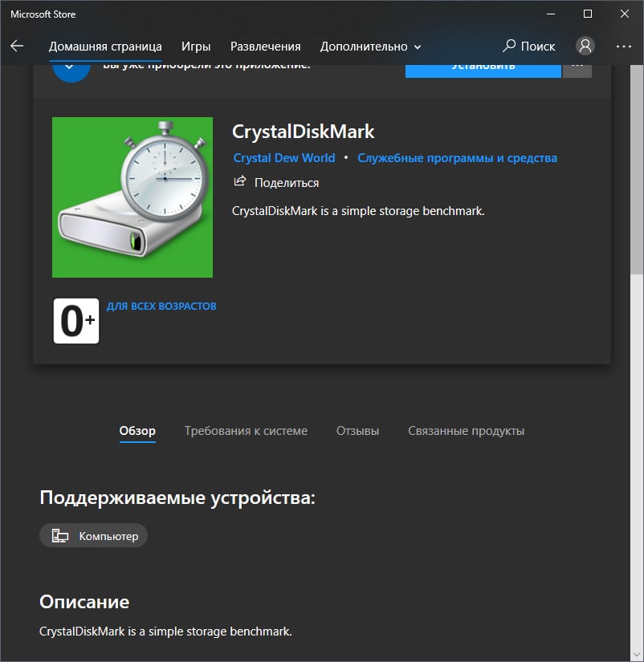This screenshot has width=644, height=662.
Task: Click the 0+ age rating badge
Action: click(x=76, y=321)
